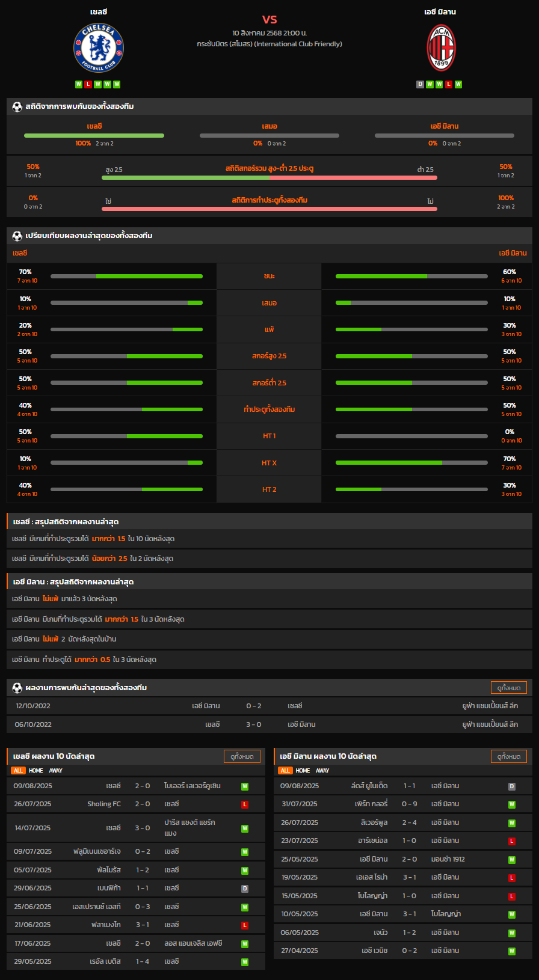Select ALL tab in Chelsea last 10 matches

[x=18, y=771]
